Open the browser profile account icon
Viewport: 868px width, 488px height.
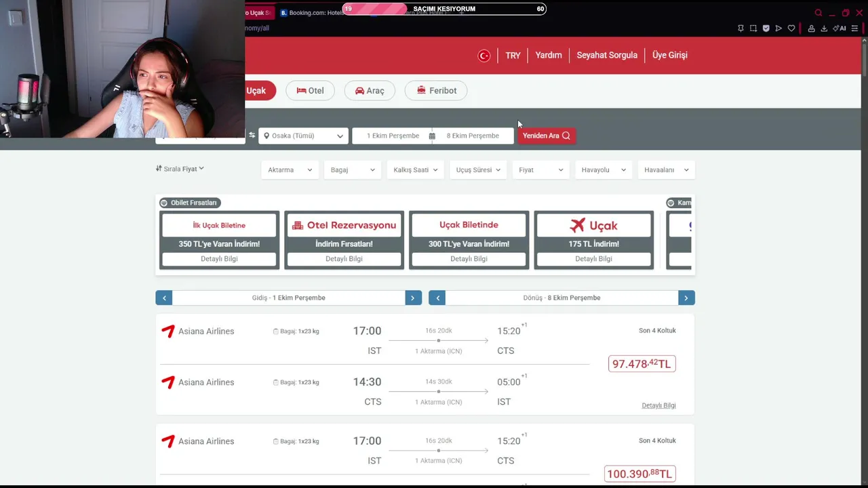[811, 28]
